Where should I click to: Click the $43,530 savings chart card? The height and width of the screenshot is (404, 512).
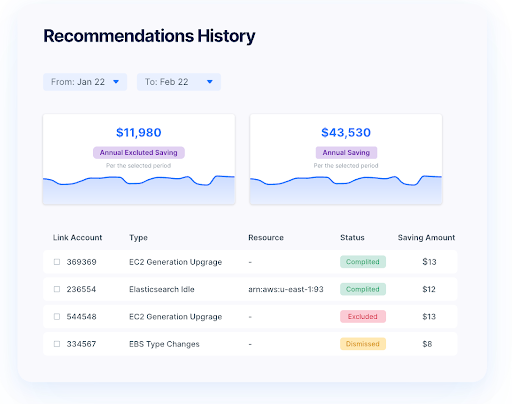pyautogui.click(x=346, y=159)
